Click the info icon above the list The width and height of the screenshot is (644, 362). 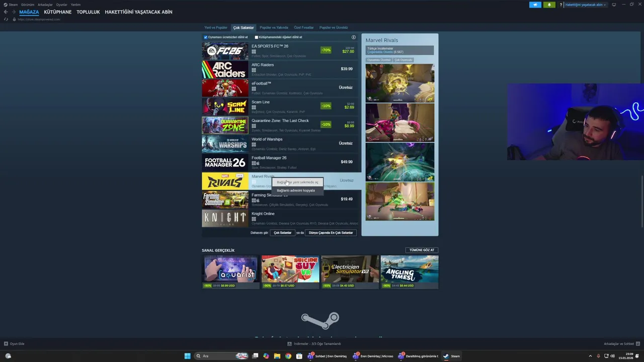pyautogui.click(x=354, y=37)
